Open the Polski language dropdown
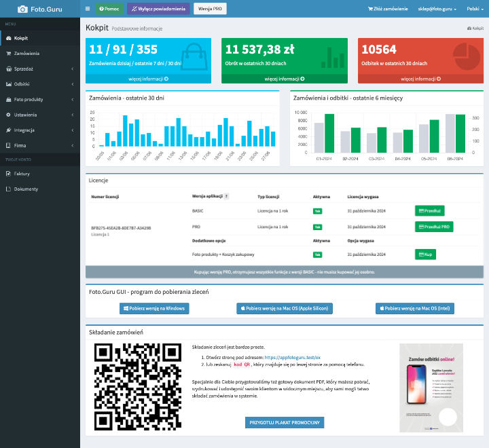Viewport: 489px width, 448px height. tap(475, 9)
